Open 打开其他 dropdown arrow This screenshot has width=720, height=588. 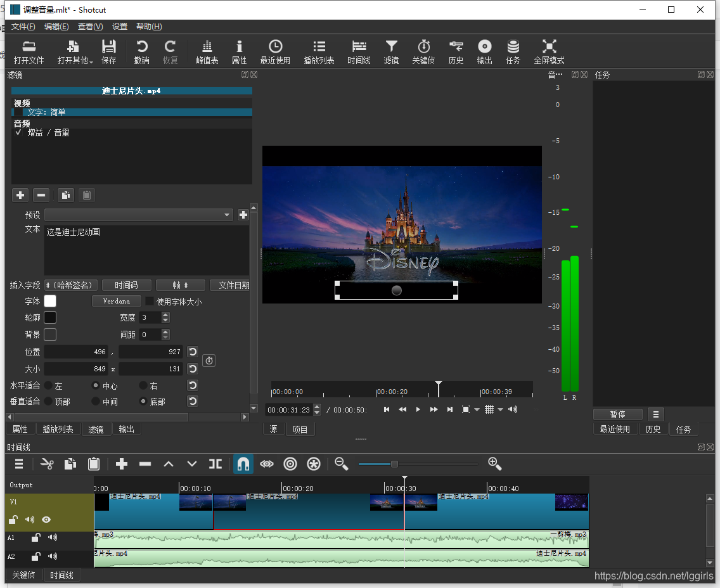pyautogui.click(x=91, y=62)
